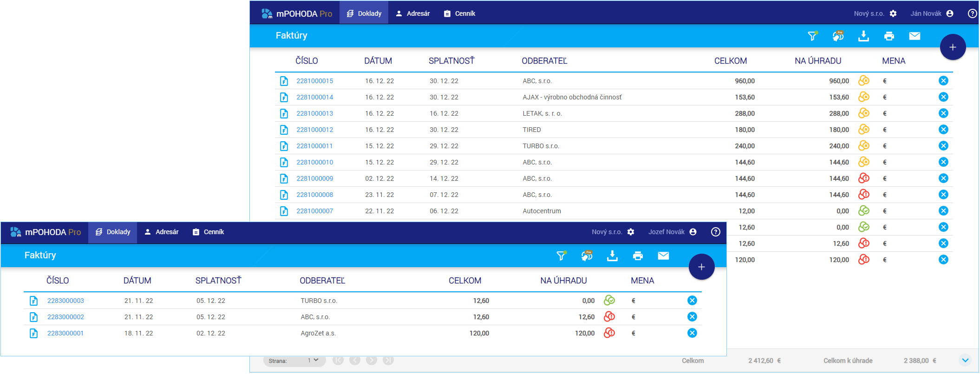Open Ján Novák user account menu
This screenshot has height=374, width=980.
[x=932, y=13]
